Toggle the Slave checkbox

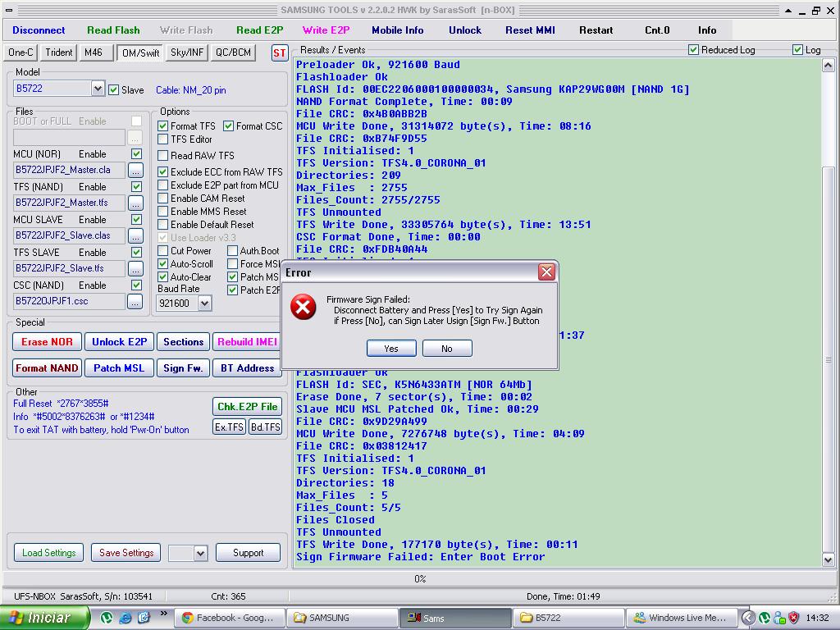113,90
